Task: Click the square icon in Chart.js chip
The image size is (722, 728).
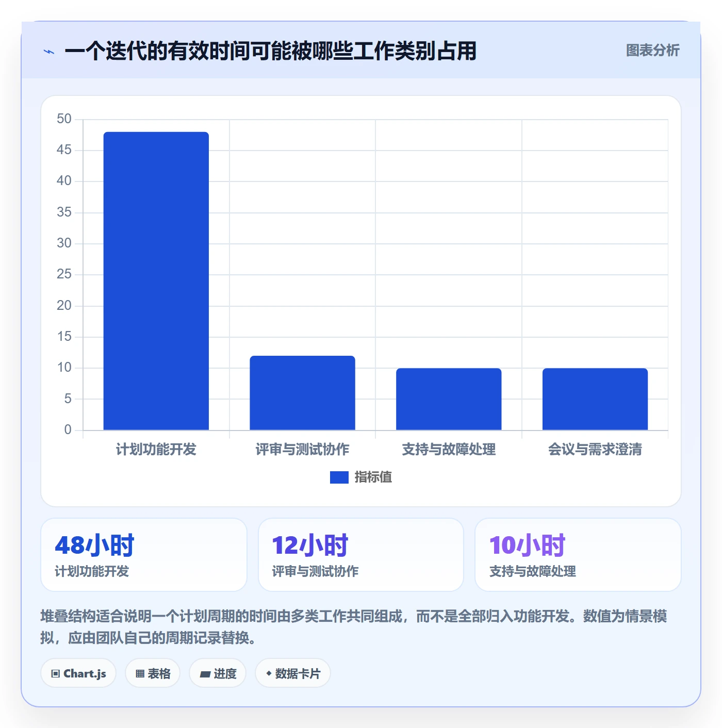Action: pyautogui.click(x=56, y=674)
